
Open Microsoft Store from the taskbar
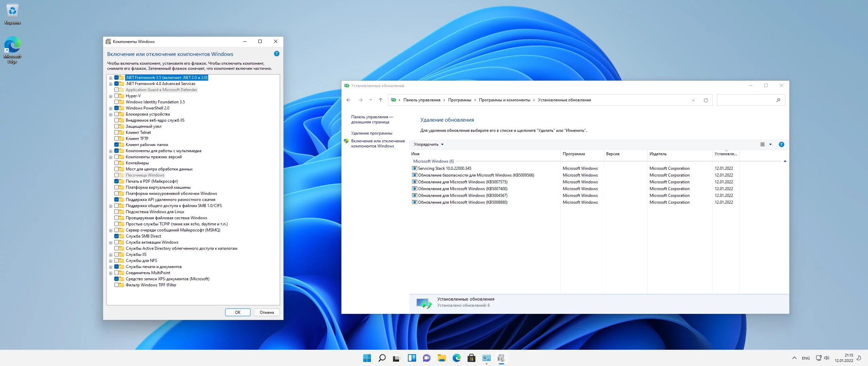[x=471, y=358]
